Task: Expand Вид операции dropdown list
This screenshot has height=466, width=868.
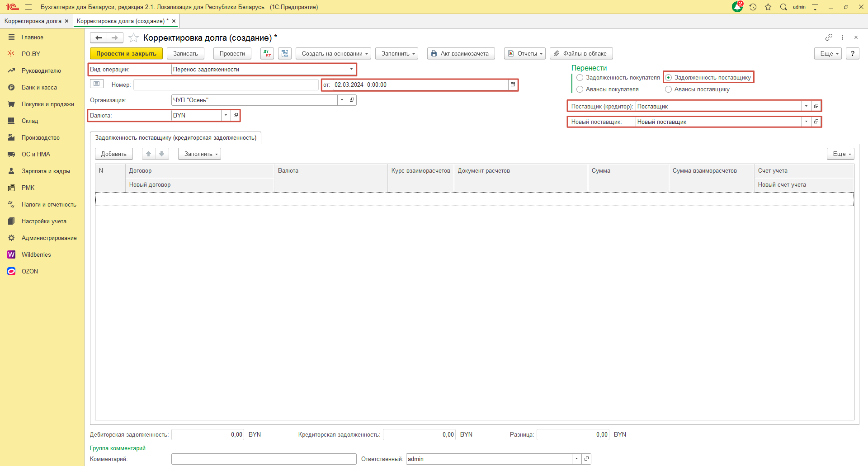Action: (351, 69)
